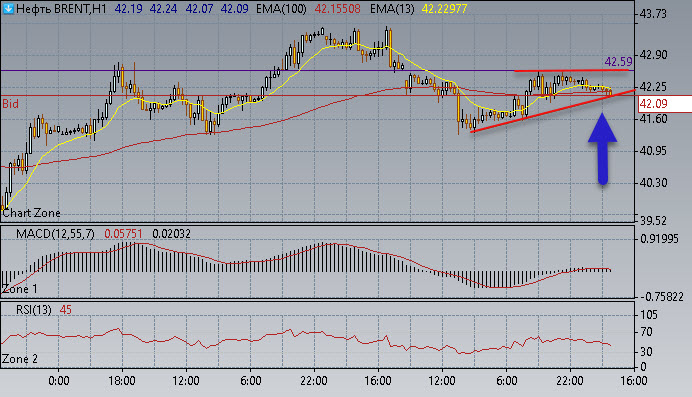Click the RSI axis level 30
Viewport: 692px width, 397px height.
tap(647, 352)
